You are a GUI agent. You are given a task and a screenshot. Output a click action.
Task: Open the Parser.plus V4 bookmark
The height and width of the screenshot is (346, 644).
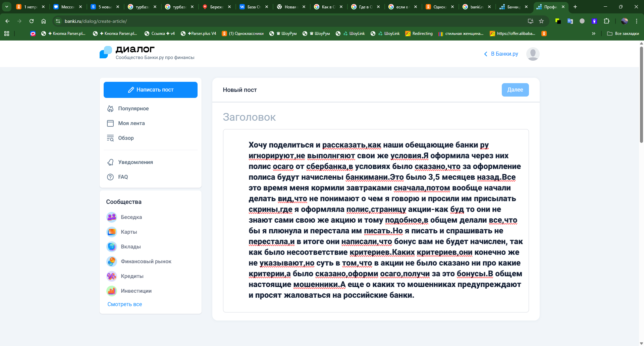pos(198,34)
